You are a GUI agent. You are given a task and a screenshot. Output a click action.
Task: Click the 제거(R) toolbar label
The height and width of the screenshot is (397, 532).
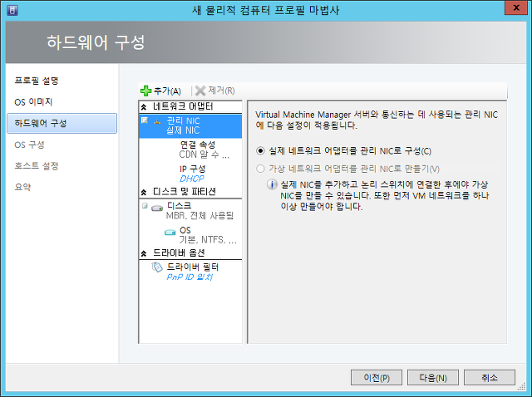221,91
